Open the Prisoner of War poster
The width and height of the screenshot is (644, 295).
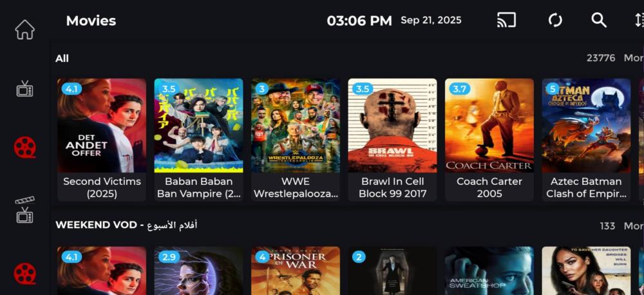pyautogui.click(x=296, y=271)
